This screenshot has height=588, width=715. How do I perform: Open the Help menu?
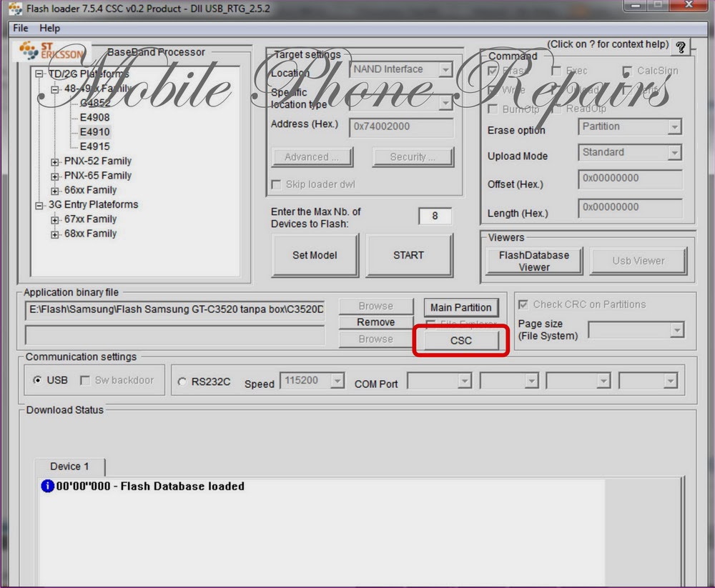coord(49,29)
